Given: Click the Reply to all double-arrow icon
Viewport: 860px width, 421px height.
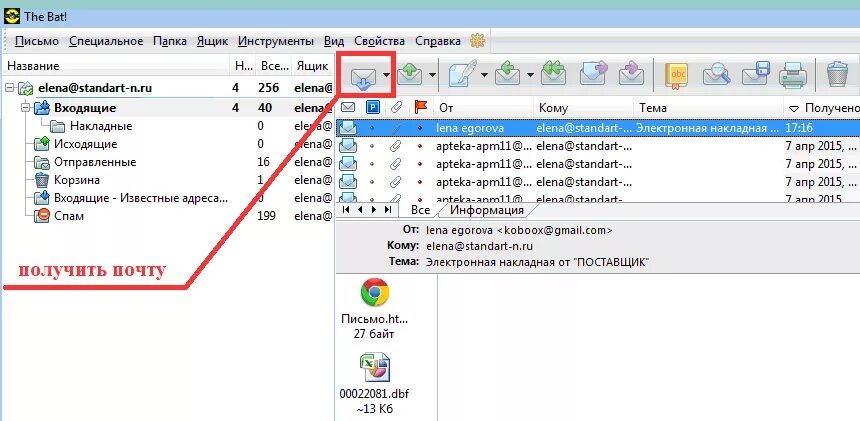Looking at the screenshot, I should coord(553,73).
